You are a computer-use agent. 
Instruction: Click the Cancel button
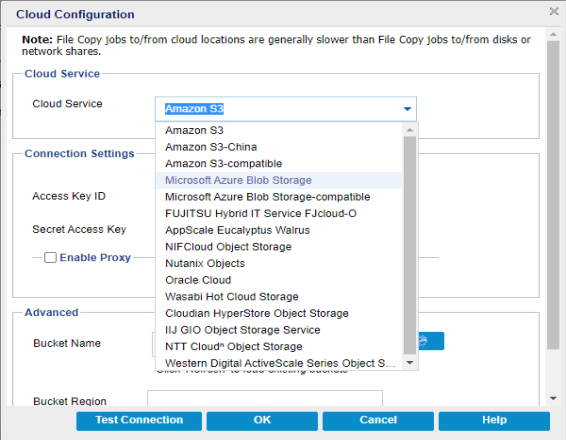pos(378,421)
